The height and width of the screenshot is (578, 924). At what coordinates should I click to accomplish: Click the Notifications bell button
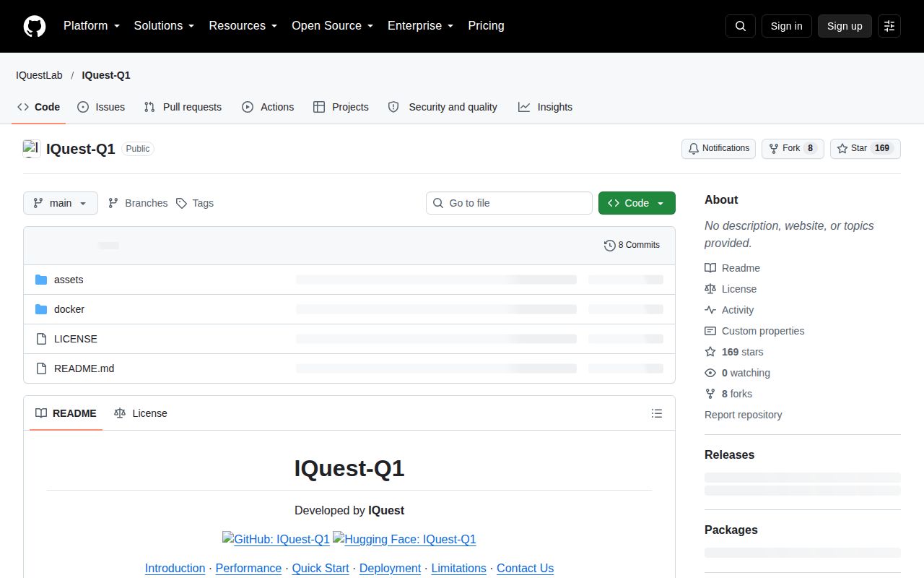[718, 148]
